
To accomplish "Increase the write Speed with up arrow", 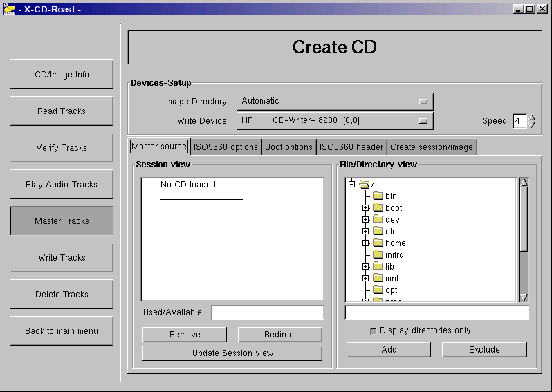I will click(532, 118).
